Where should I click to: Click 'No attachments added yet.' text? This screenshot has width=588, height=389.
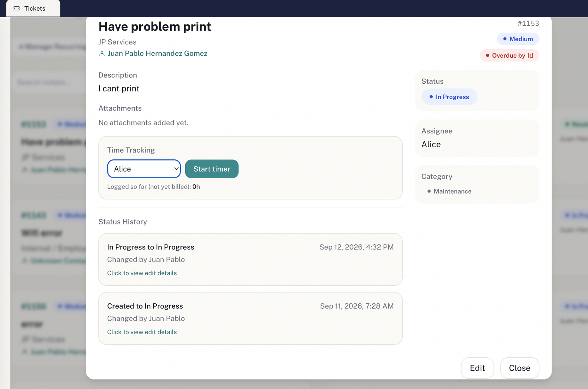(x=143, y=123)
